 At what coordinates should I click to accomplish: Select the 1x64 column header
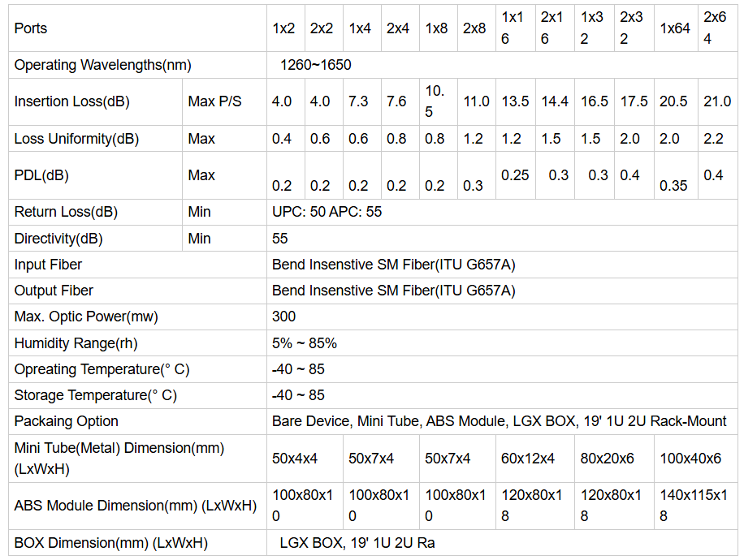tap(674, 28)
